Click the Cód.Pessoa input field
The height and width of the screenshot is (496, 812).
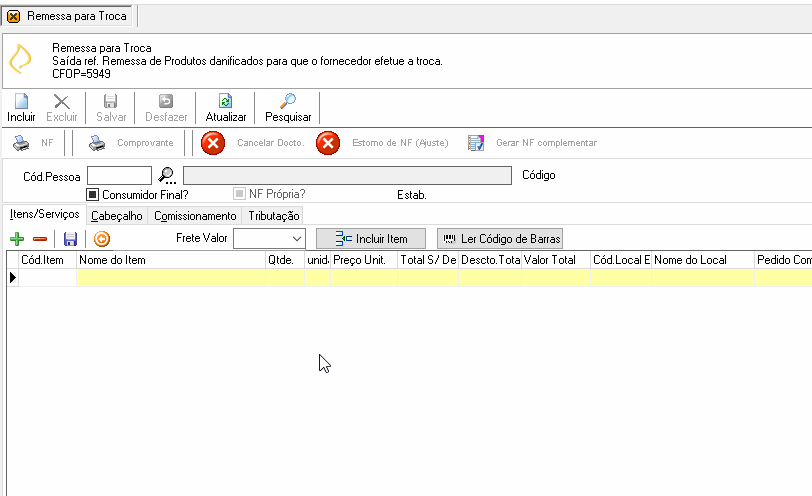(119, 176)
